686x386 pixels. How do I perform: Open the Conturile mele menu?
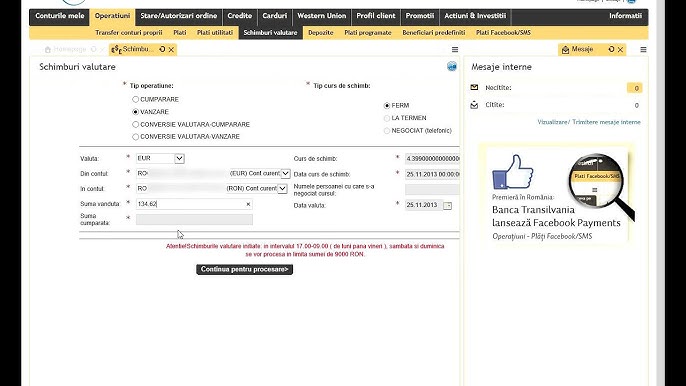click(60, 16)
